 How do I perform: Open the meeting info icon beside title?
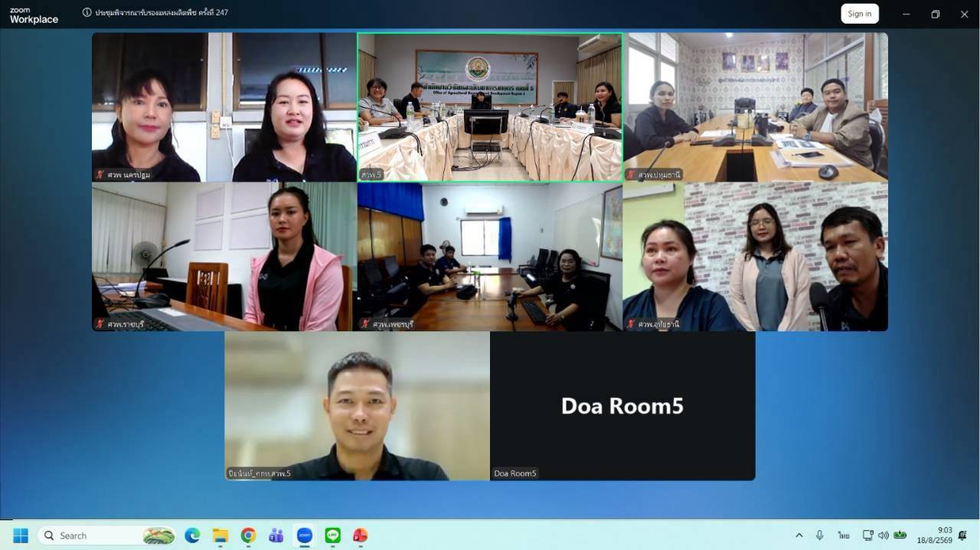(87, 13)
